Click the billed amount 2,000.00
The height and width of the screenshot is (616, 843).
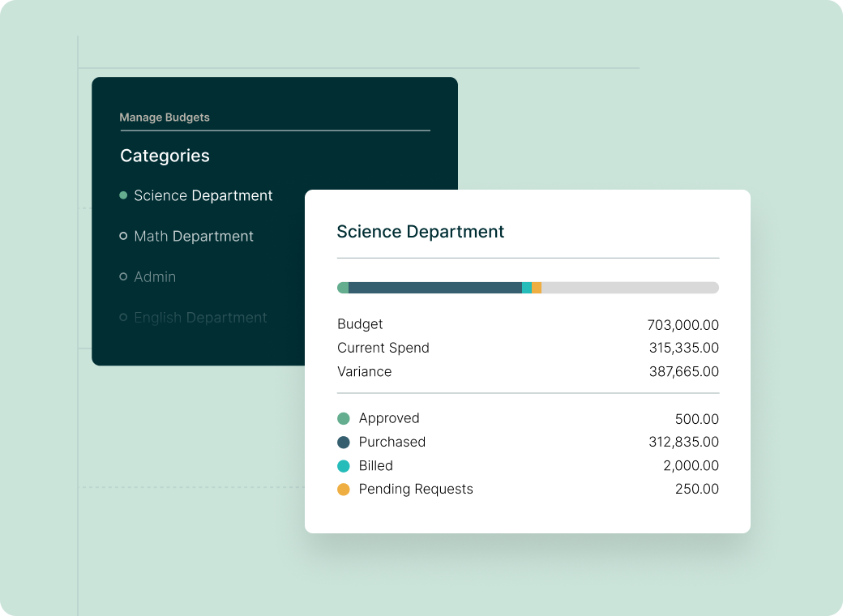(x=691, y=465)
